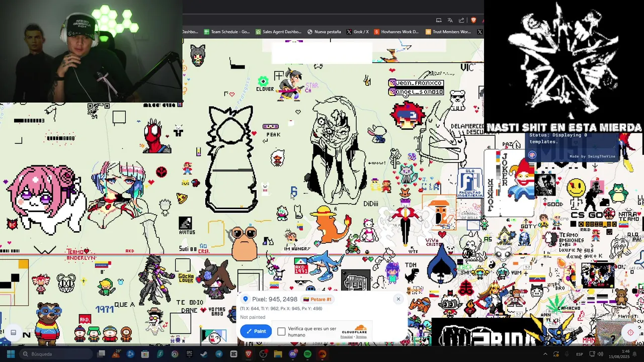Click the round map button at the bottom left
The image size is (644, 362).
coord(14,332)
